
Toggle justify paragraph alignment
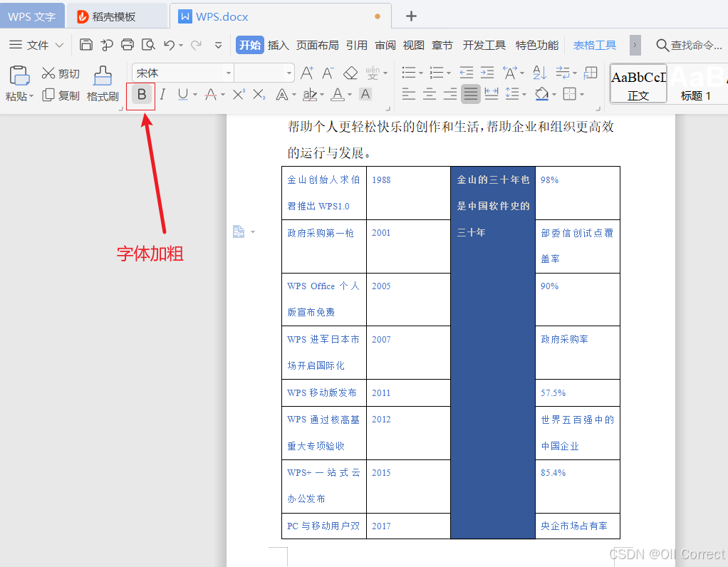pyautogui.click(x=470, y=94)
